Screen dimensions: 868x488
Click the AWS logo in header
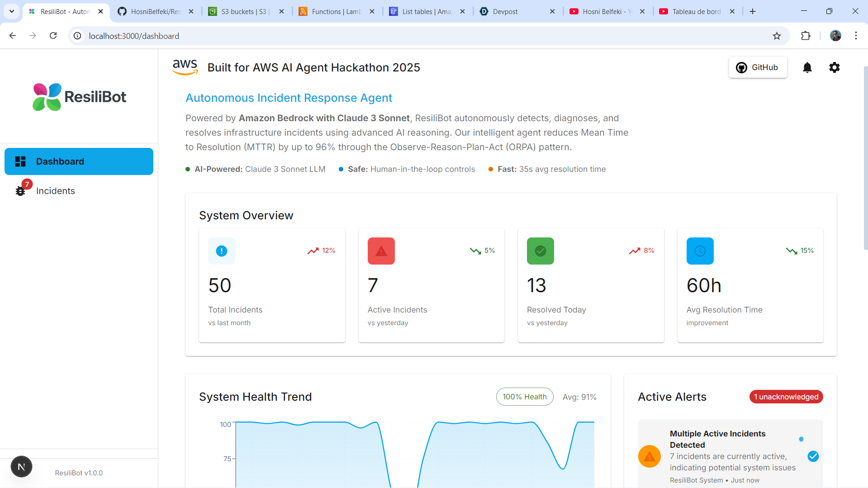(185, 67)
